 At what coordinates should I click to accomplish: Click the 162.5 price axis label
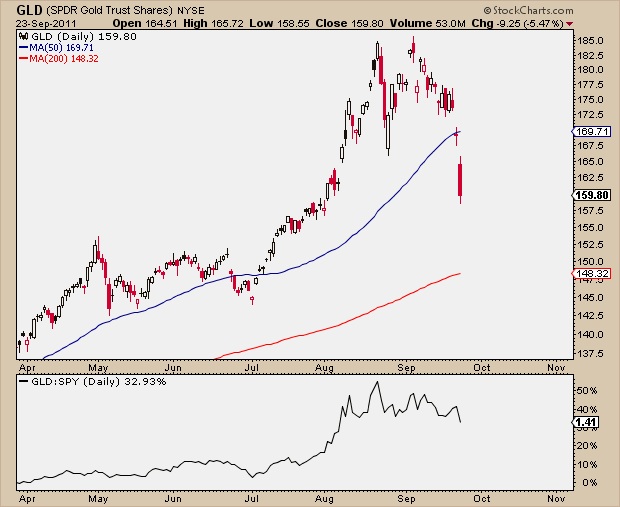(x=590, y=178)
